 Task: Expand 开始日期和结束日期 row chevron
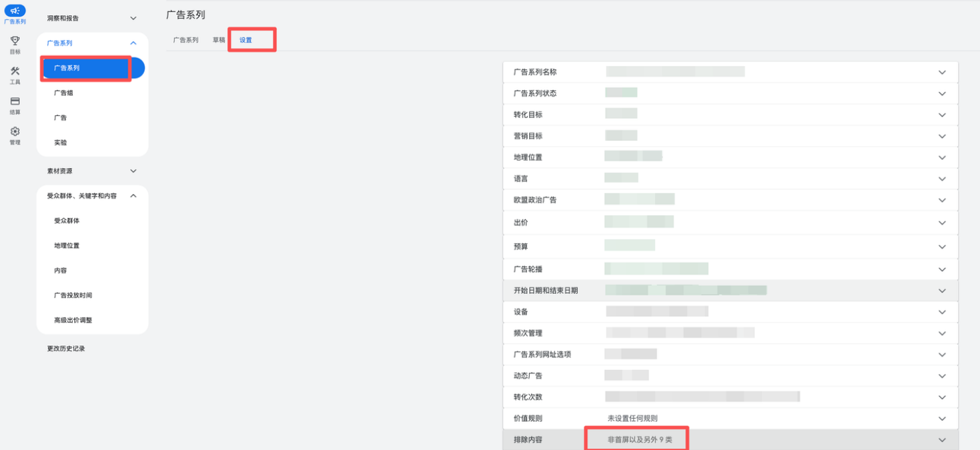coord(942,291)
